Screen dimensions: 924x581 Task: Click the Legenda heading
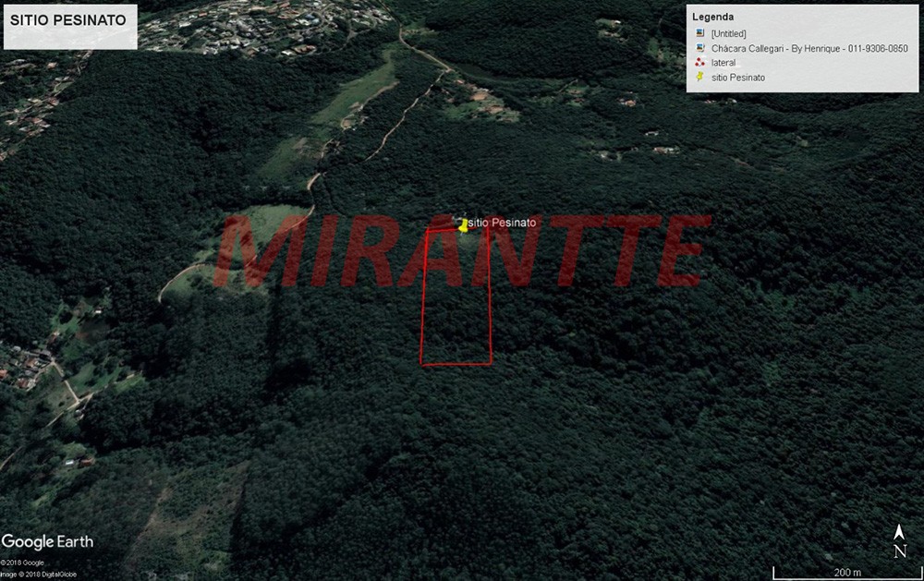pos(713,17)
